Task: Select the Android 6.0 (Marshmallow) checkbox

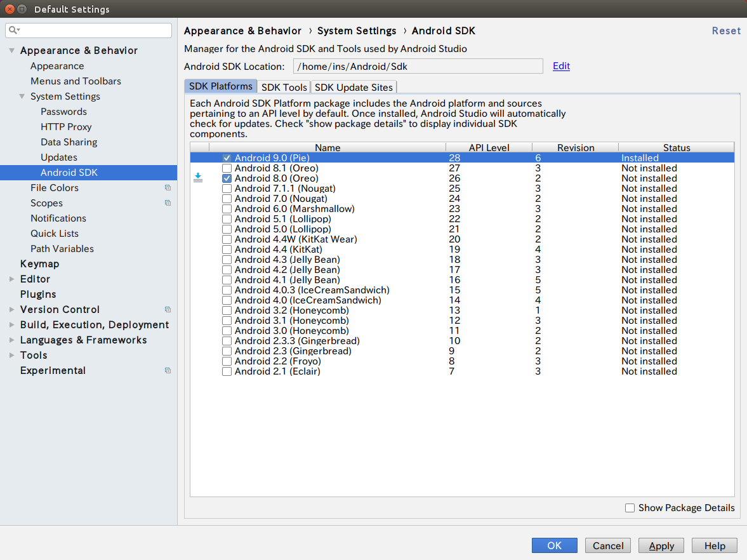Action: pyautogui.click(x=227, y=209)
